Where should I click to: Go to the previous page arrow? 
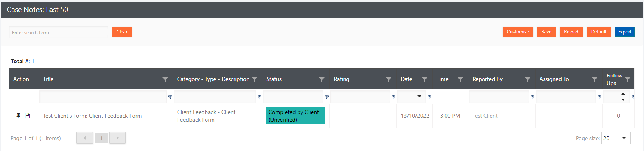(85, 138)
